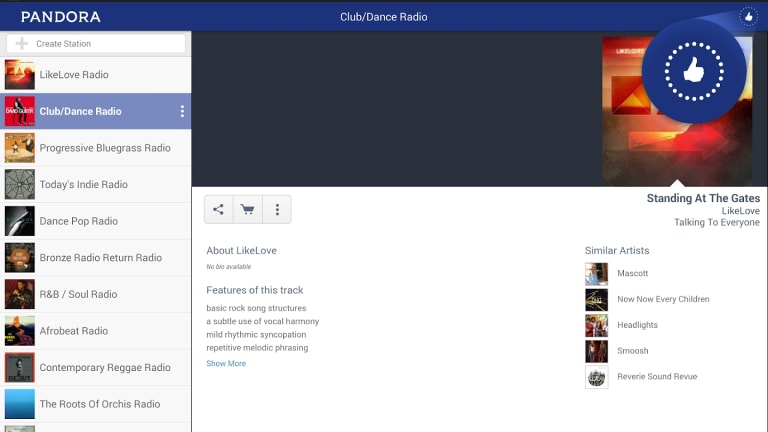Screen dimensions: 768x432
Task: Click Similar Artists heading
Action: [617, 250]
